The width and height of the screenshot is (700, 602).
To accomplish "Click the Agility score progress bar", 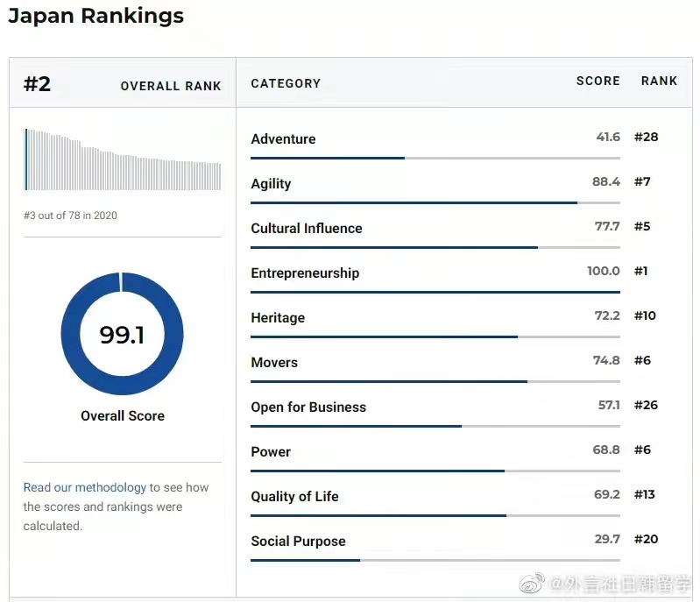I will tap(435, 202).
